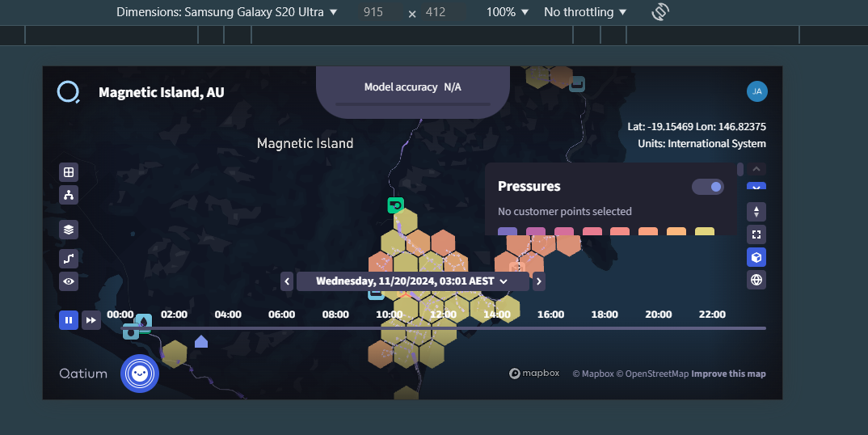Click the fast-forward playback button
The width and height of the screenshot is (868, 435).
[x=91, y=320]
